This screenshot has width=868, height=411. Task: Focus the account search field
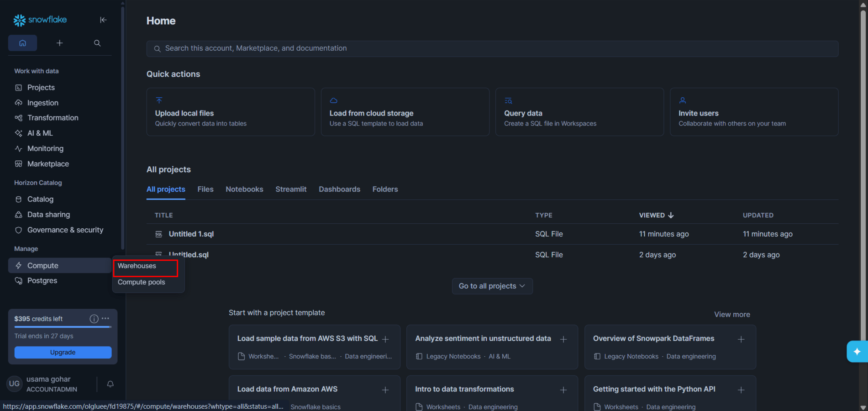[x=492, y=48]
